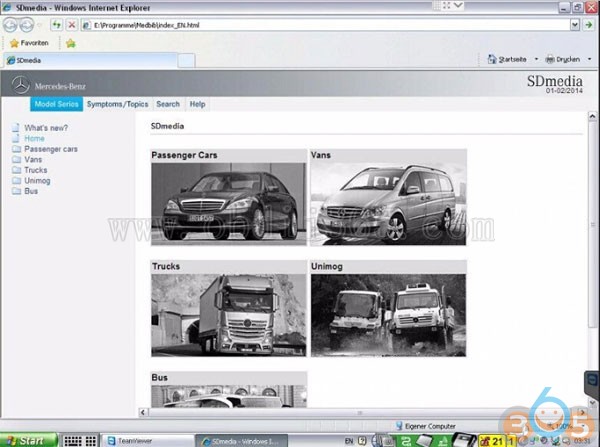Click the red X Stop loading icon
600x447 pixels.
pos(72,25)
